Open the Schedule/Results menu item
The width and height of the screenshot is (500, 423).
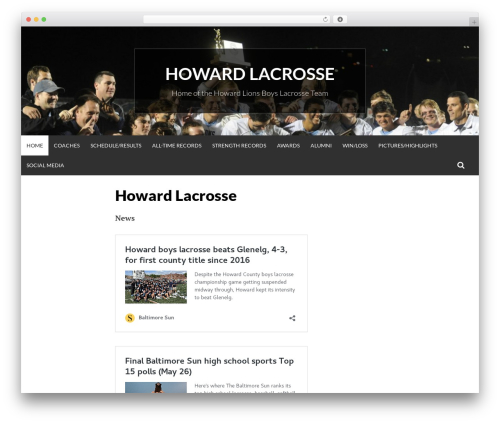116,146
